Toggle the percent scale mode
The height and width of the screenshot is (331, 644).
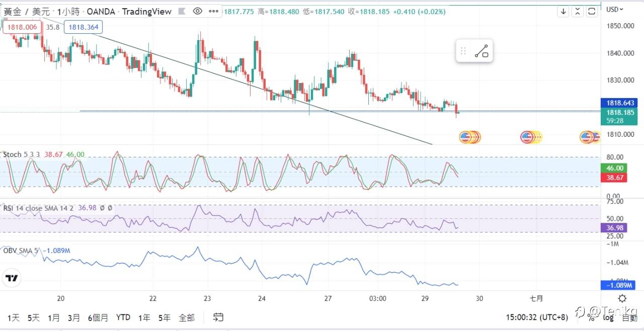[x=592, y=317]
